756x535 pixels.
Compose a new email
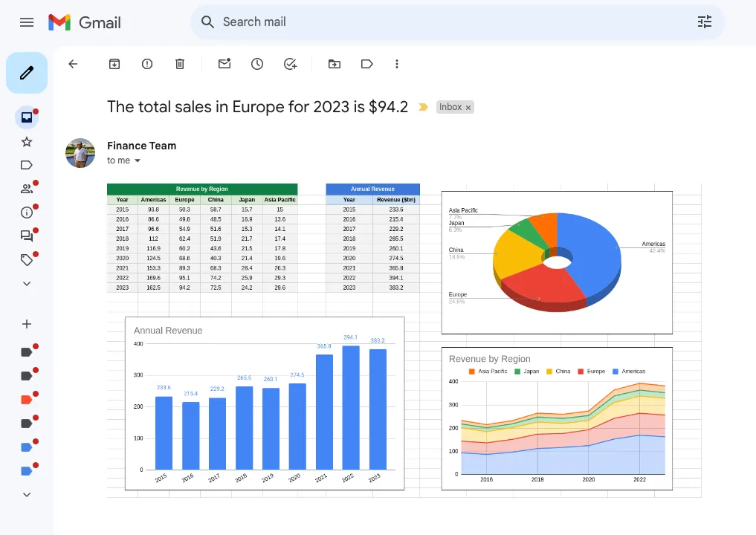click(x=27, y=72)
